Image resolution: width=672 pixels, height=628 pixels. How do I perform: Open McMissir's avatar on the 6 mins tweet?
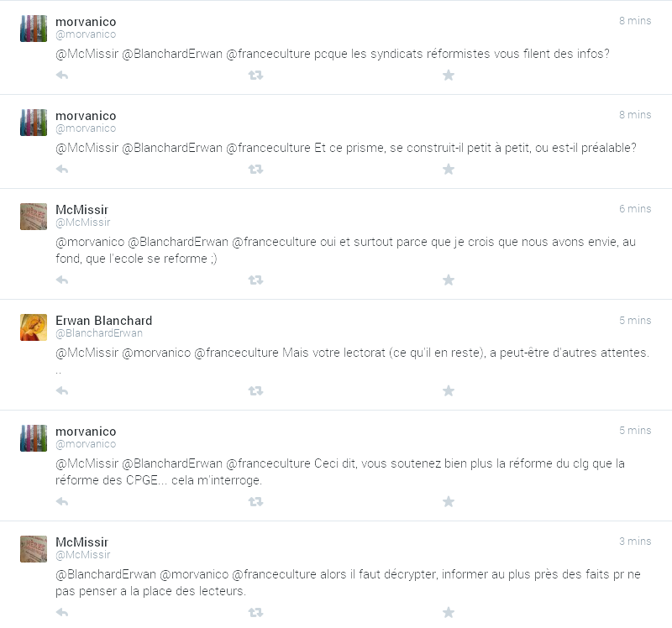(34, 217)
